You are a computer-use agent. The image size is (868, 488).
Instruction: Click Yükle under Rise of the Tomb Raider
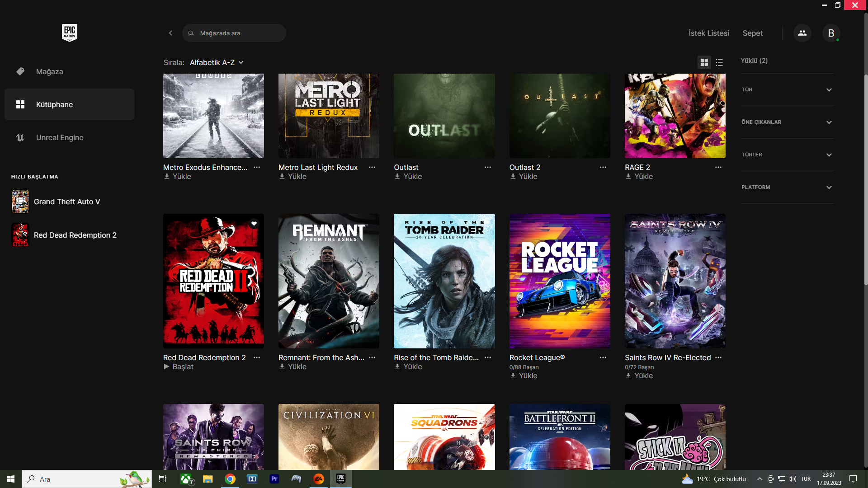click(408, 367)
